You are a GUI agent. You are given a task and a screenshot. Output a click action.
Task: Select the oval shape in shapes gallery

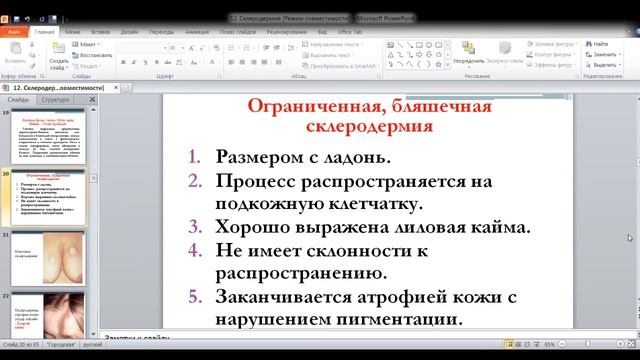click(429, 45)
